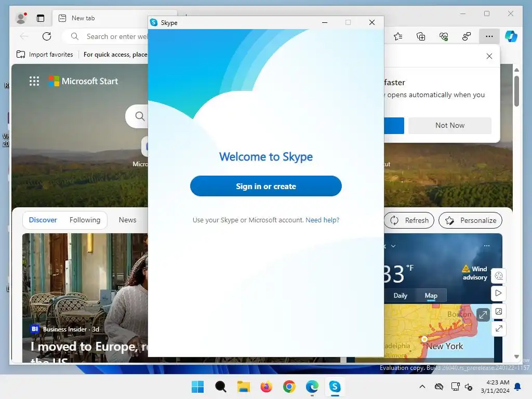
Task: Click the expand arrows icon on sidebar
Action: (499, 328)
